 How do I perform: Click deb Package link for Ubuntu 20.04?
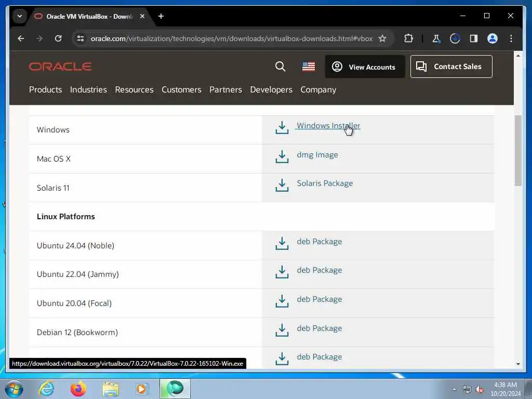pyautogui.click(x=320, y=299)
